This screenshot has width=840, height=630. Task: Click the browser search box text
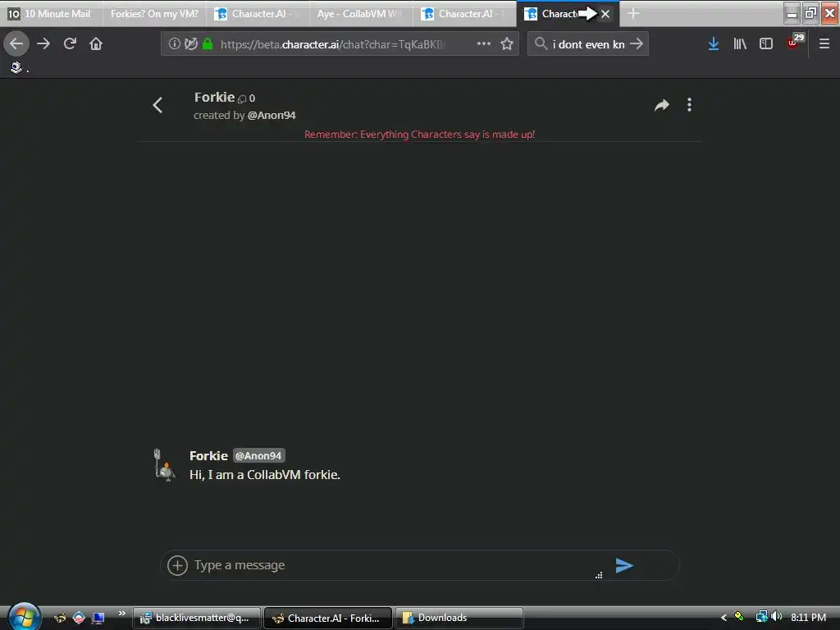[589, 44]
